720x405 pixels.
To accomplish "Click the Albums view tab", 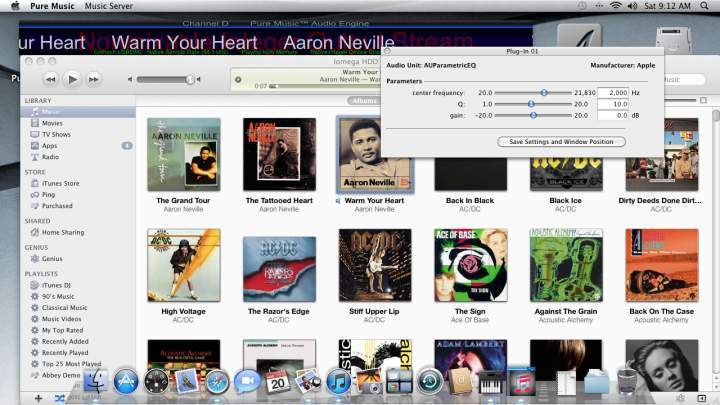I will (364, 101).
